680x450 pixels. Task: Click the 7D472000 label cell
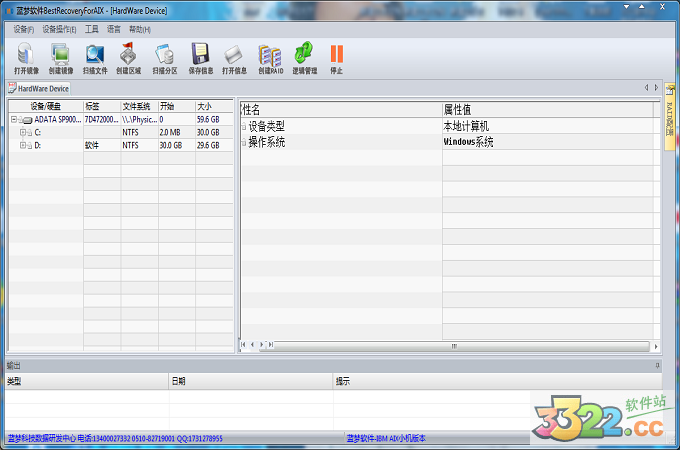coord(101,120)
